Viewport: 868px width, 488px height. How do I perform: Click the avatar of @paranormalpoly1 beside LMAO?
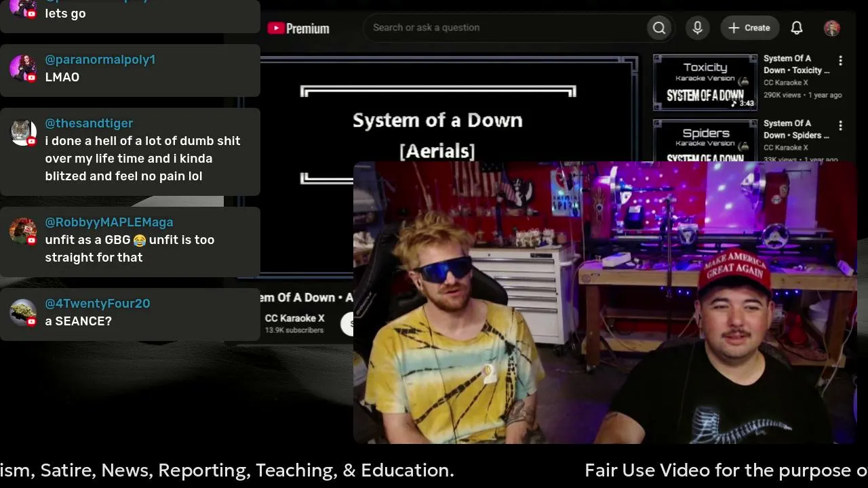click(x=23, y=68)
